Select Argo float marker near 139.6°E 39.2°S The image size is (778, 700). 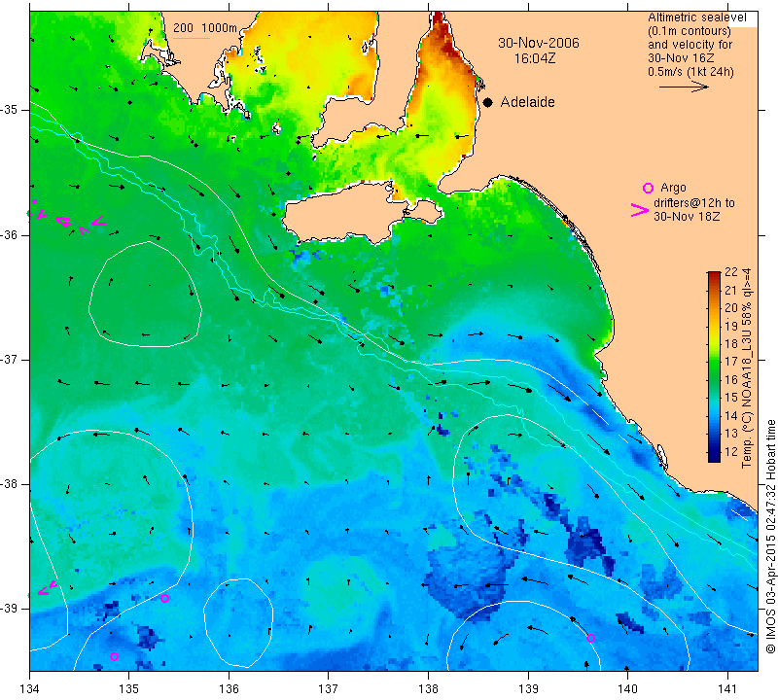point(590,638)
